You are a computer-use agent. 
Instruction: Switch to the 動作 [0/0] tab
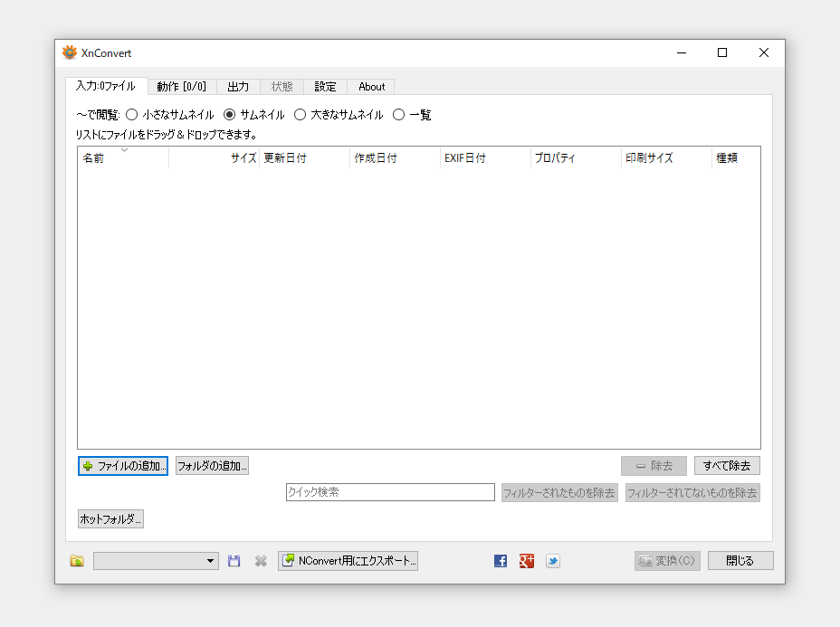[x=181, y=87]
